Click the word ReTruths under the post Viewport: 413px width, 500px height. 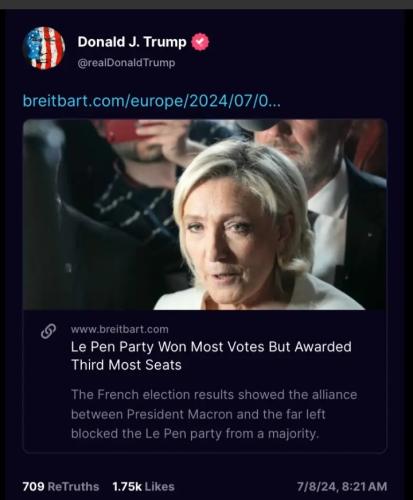pos(74,486)
